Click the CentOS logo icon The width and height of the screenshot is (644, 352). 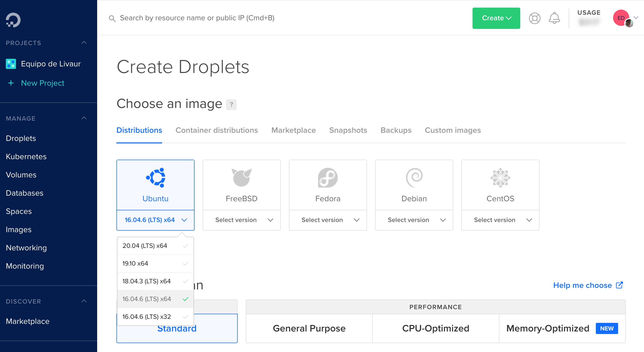500,178
